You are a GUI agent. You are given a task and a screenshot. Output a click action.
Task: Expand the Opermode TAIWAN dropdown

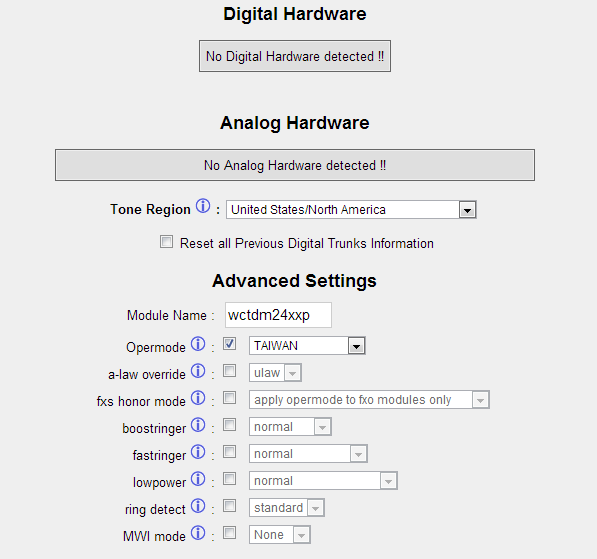(307, 346)
